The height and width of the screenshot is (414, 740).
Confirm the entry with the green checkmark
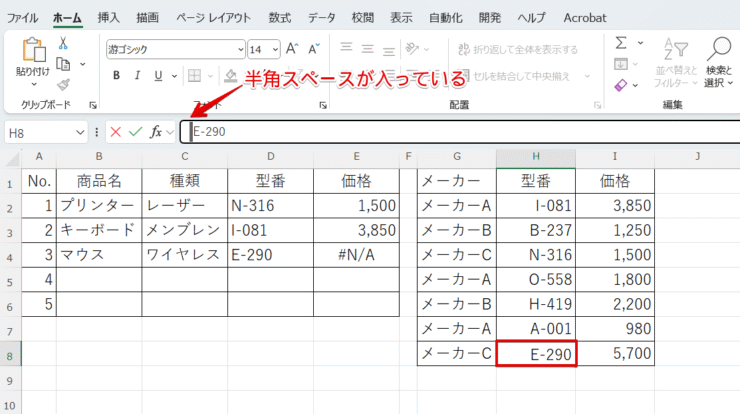135,132
